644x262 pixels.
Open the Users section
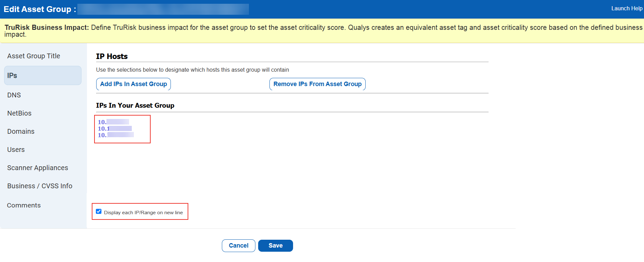(16, 150)
